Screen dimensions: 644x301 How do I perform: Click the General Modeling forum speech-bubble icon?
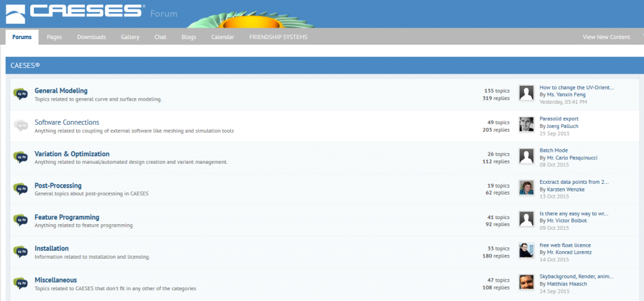coord(21,94)
